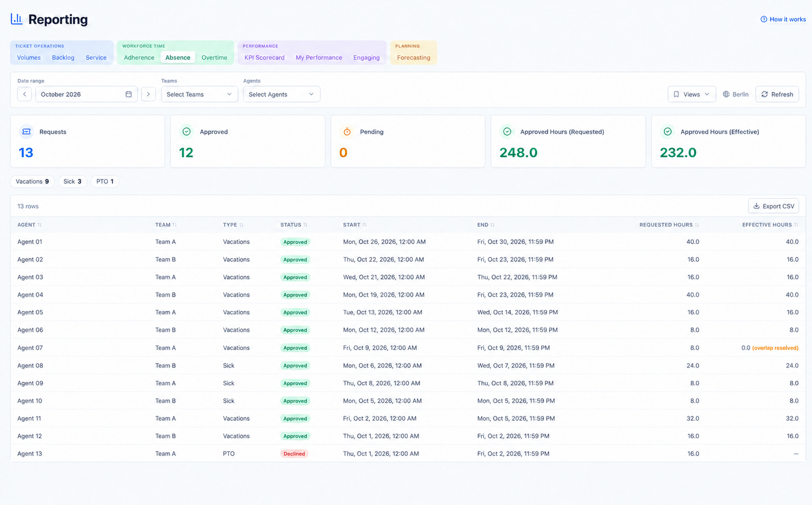Image resolution: width=812 pixels, height=505 pixels.
Task: Open the Select Agents dropdown
Action: click(281, 94)
